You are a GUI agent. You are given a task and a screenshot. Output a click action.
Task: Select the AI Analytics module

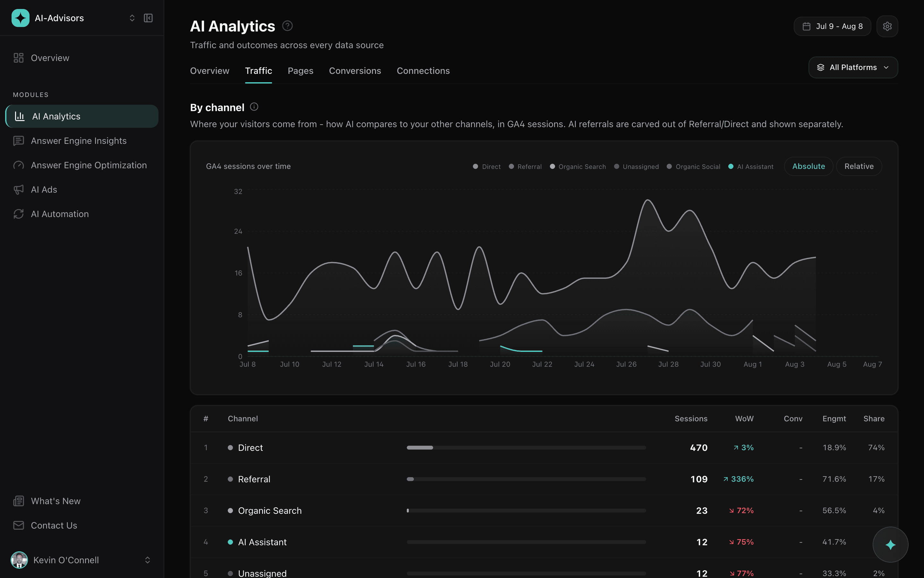point(82,116)
